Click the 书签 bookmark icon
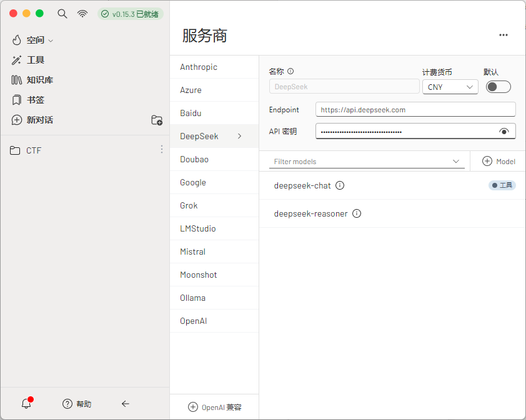Image resolution: width=526 pixels, height=420 pixels. [16, 100]
